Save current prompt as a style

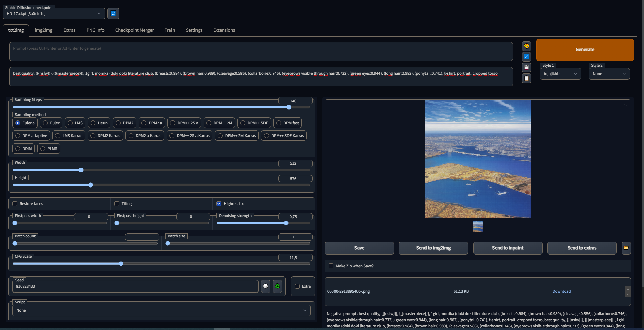(x=526, y=67)
